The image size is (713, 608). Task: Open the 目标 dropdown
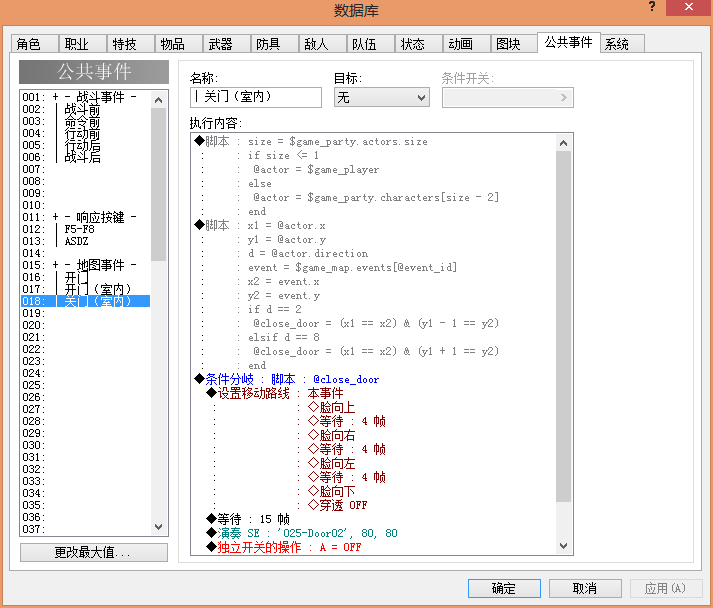pos(382,97)
